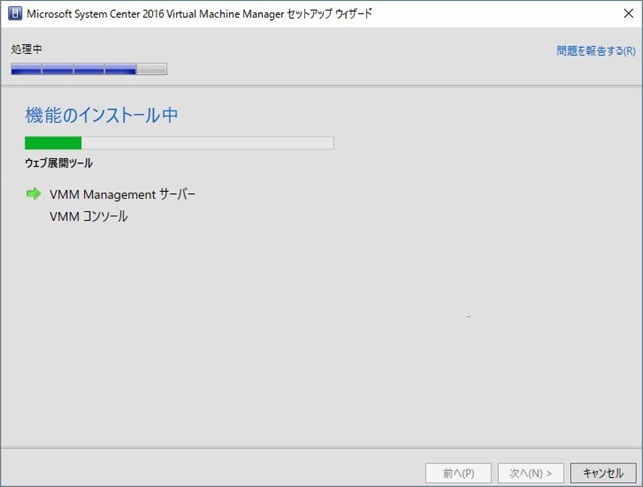Select the VMM Management サーバー item
643x487 pixels.
coord(122,194)
